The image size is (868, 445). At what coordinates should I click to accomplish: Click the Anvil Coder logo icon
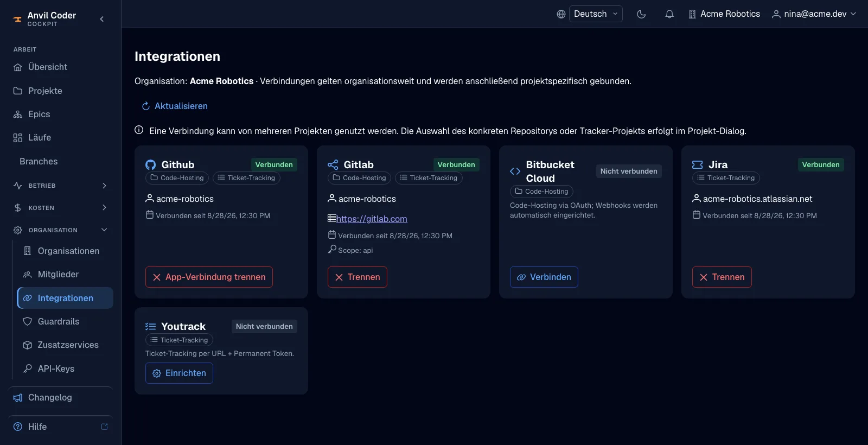(17, 19)
